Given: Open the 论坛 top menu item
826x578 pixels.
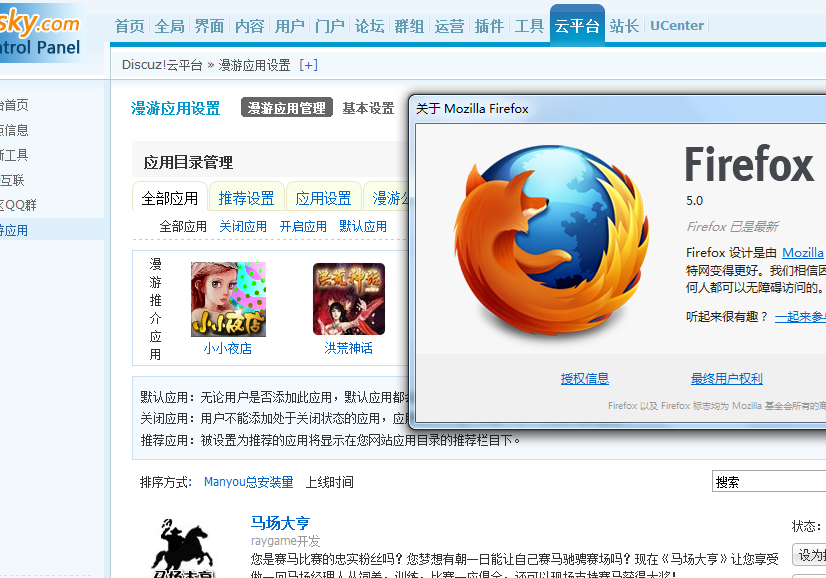Looking at the screenshot, I should pos(369,26).
